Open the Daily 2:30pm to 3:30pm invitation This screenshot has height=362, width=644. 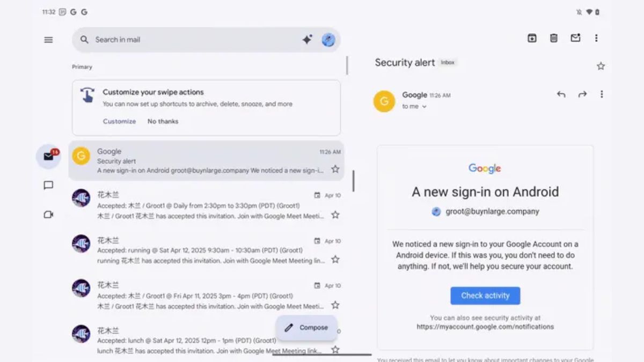pos(206,205)
